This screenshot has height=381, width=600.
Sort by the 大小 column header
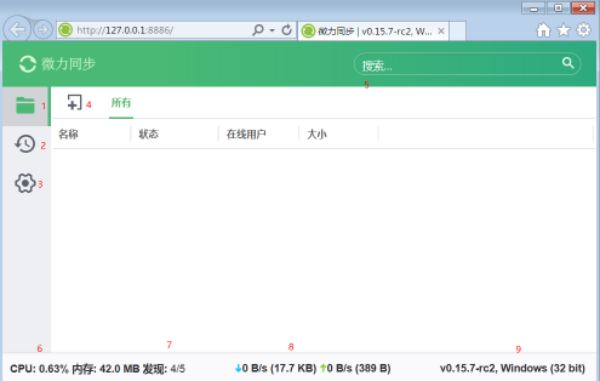coord(317,134)
